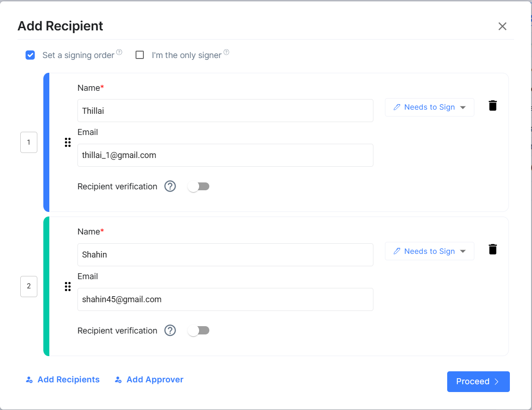Open help icon for Thillai's recipient verification

click(x=170, y=187)
